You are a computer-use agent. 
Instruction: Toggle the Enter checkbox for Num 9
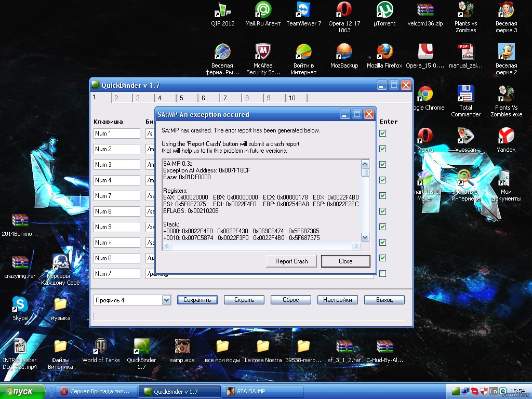pos(383,227)
